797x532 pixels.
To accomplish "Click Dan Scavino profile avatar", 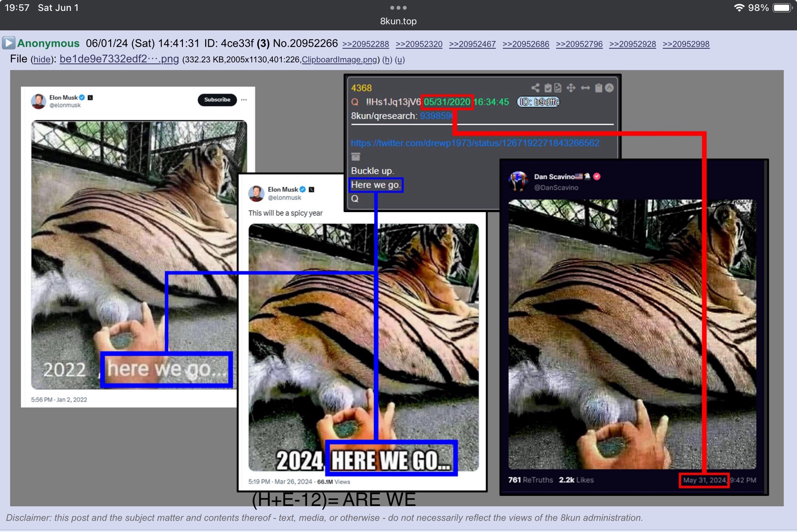I will [518, 181].
